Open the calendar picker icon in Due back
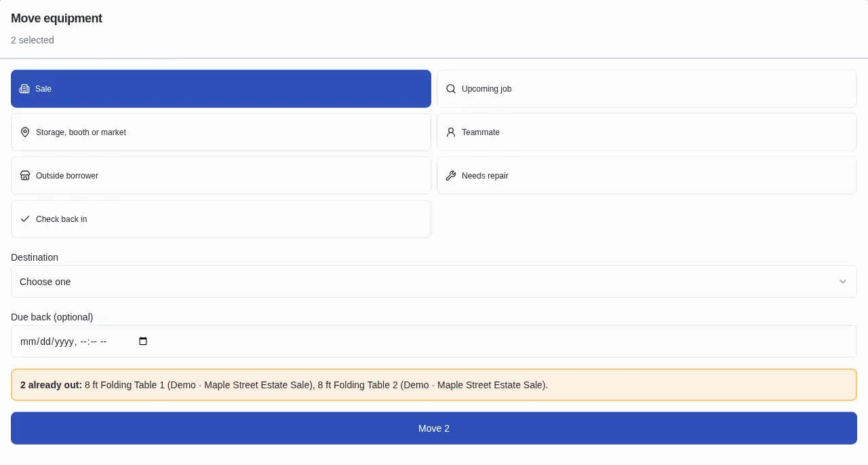 143,341
